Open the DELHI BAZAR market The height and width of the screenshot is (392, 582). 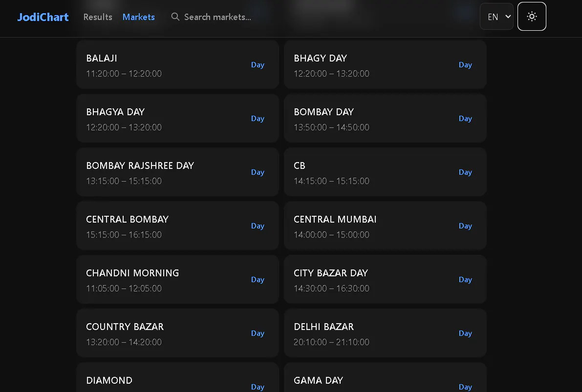[x=385, y=333]
